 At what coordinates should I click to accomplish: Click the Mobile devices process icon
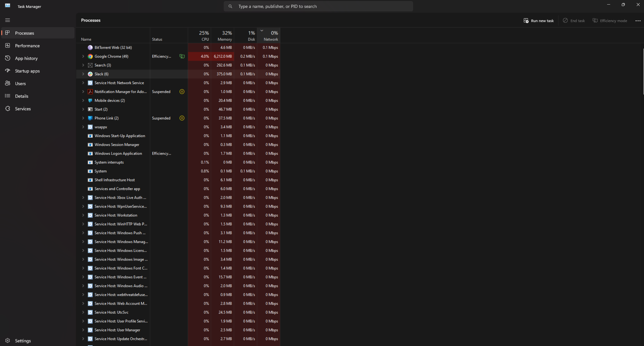pos(90,100)
